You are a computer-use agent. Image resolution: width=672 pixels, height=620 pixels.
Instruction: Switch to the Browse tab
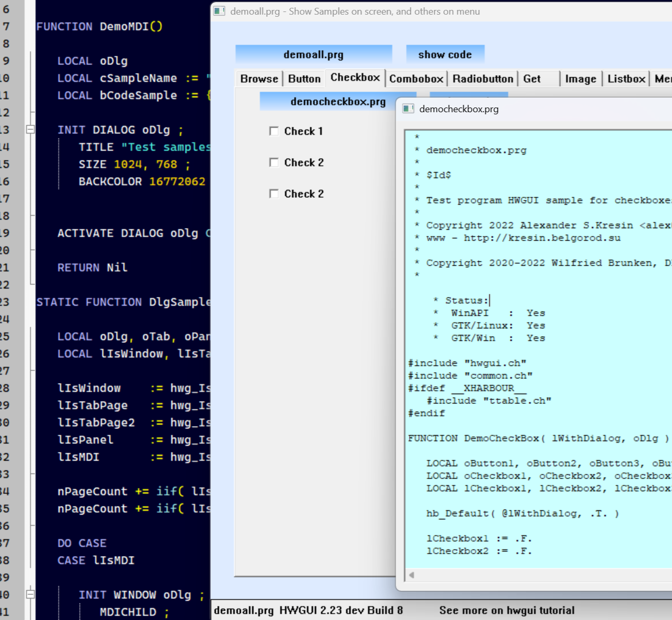259,79
